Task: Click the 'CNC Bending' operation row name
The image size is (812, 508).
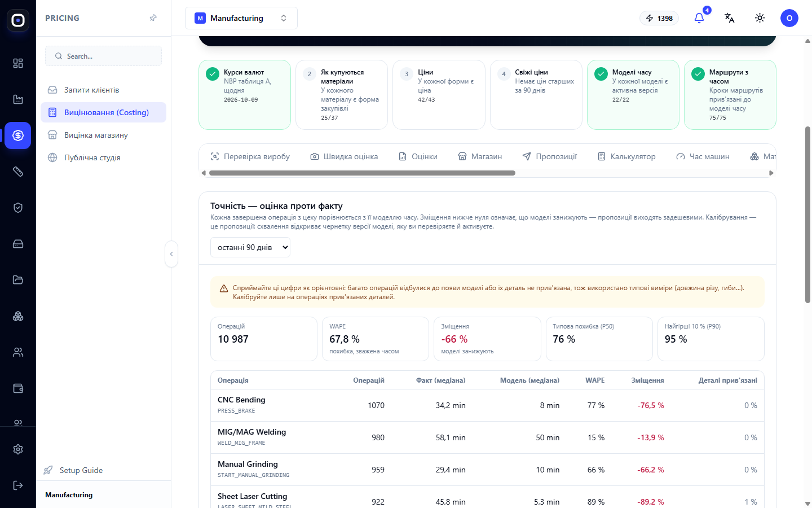Action: pyautogui.click(x=241, y=400)
